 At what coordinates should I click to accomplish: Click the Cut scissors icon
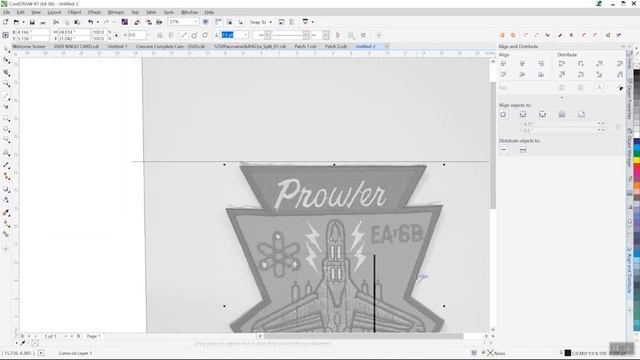pyautogui.click(x=56, y=22)
